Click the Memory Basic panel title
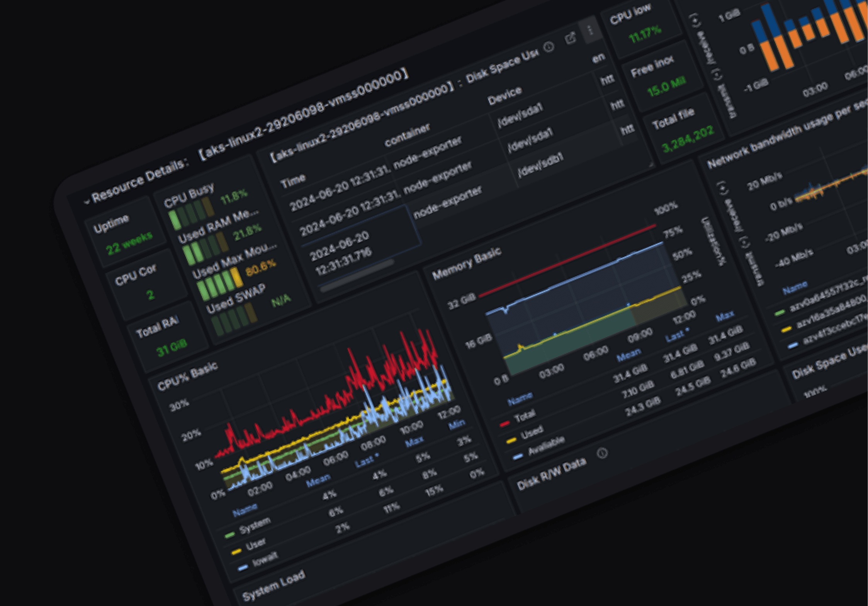Image resolution: width=868 pixels, height=606 pixels. pyautogui.click(x=467, y=263)
